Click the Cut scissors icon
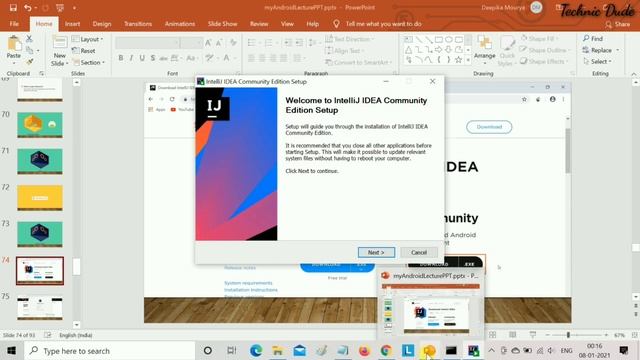The image size is (640, 360). click(29, 38)
